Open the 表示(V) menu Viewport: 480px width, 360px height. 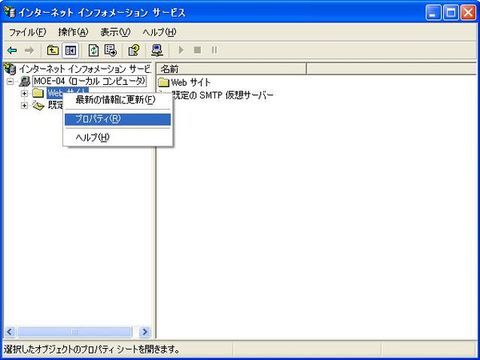point(115,32)
